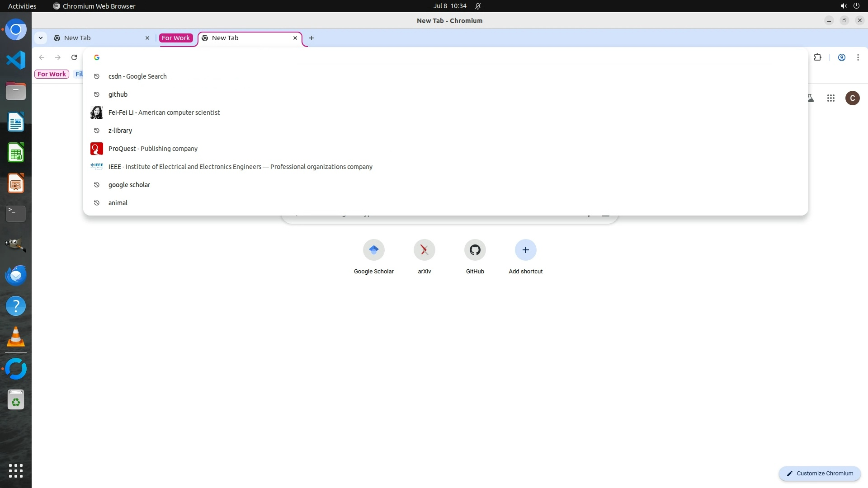Open the profile avatar icon in toolbar
868x488 pixels.
click(841, 57)
